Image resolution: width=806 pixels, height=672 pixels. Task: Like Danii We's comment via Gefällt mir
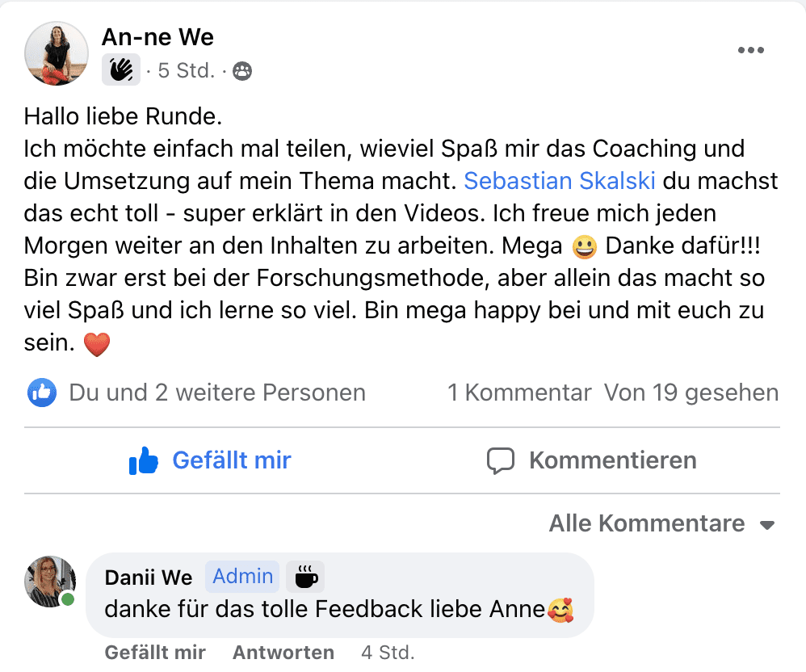155,653
